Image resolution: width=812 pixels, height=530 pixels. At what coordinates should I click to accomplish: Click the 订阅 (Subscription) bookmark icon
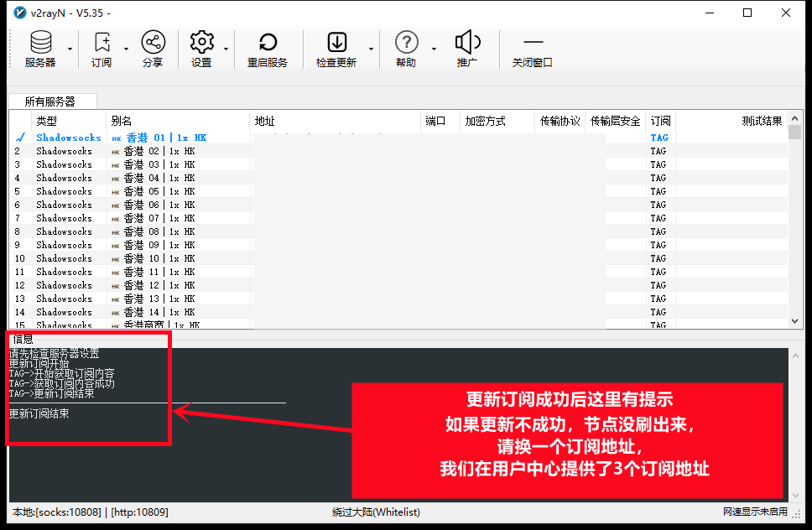[101, 43]
